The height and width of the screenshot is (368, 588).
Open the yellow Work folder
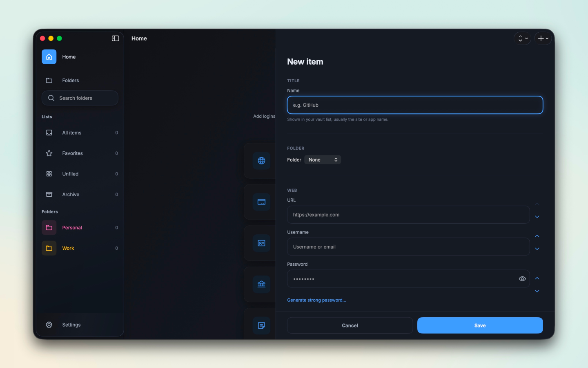80,249
